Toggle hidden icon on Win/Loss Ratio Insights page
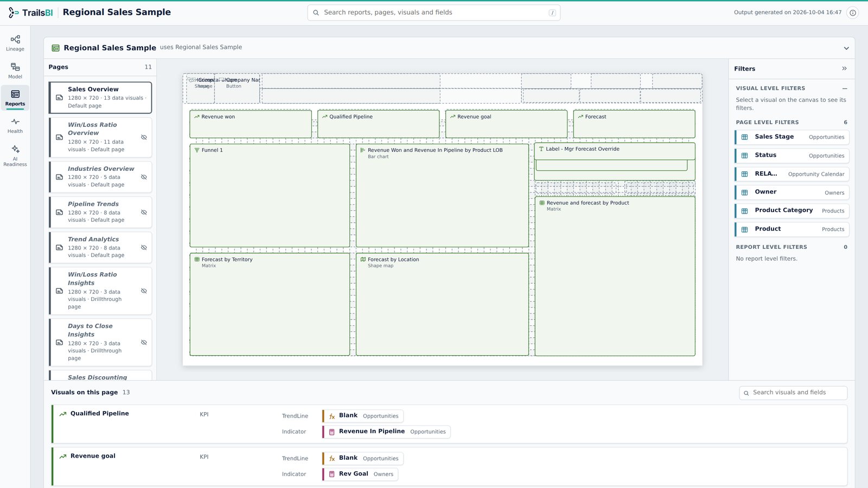The height and width of the screenshot is (488, 868). pyautogui.click(x=144, y=291)
